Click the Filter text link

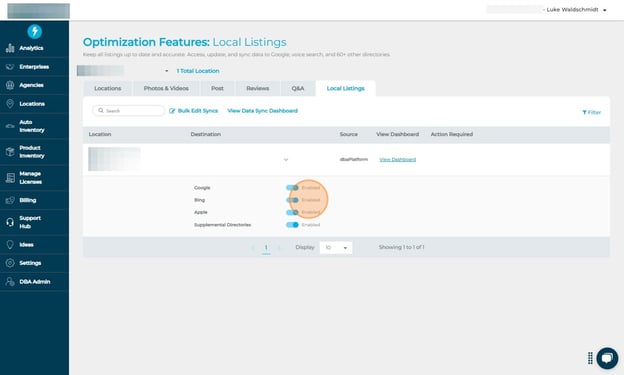[x=594, y=113]
